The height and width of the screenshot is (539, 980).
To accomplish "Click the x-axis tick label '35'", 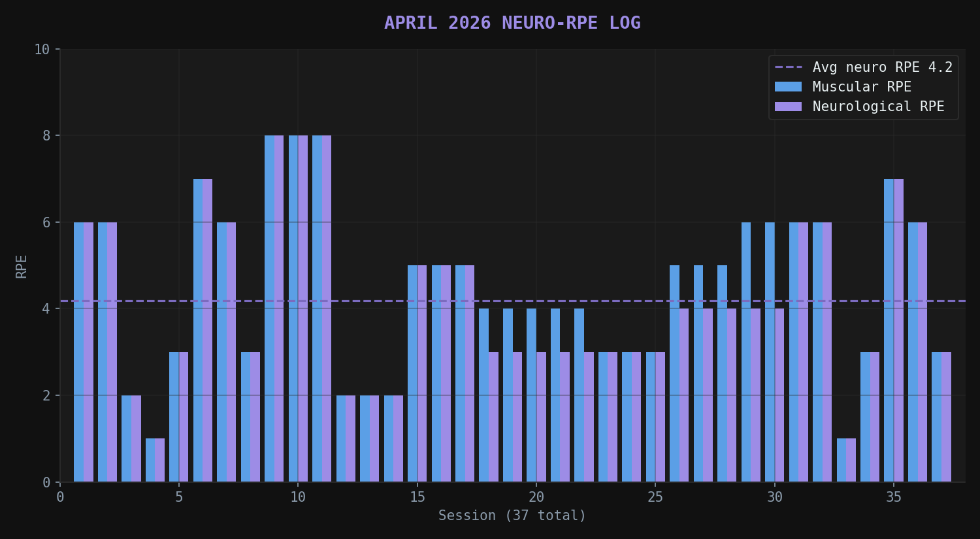I will coord(894,497).
